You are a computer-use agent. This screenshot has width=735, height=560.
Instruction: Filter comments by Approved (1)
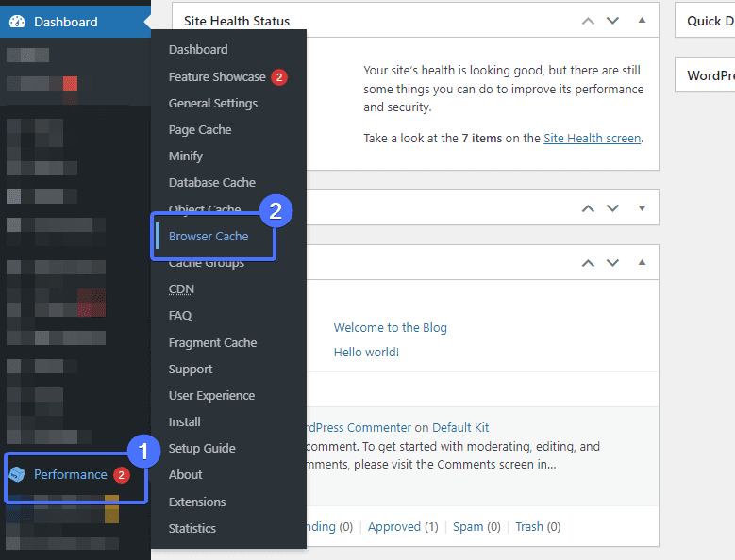[403, 527]
